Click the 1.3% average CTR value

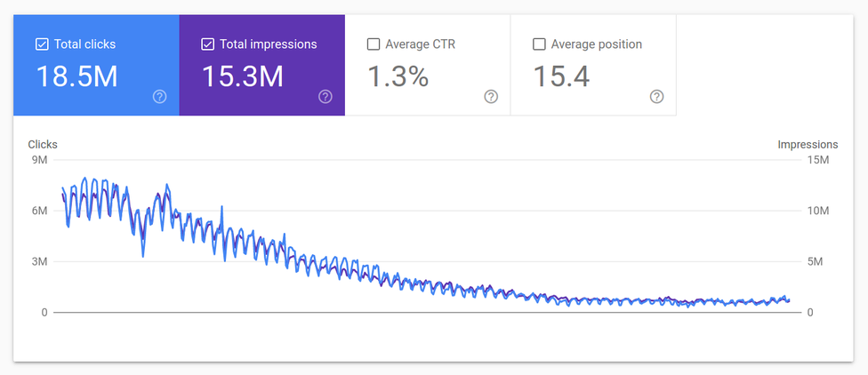[x=398, y=76]
